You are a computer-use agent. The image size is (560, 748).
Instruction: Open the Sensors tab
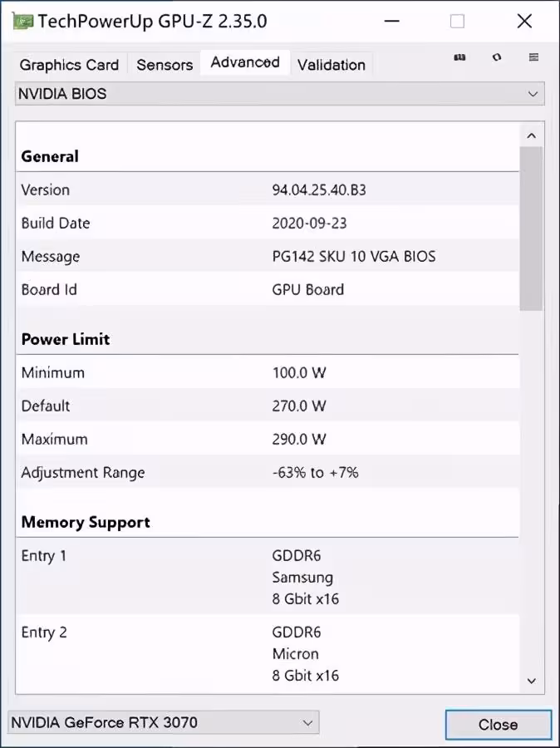165,65
